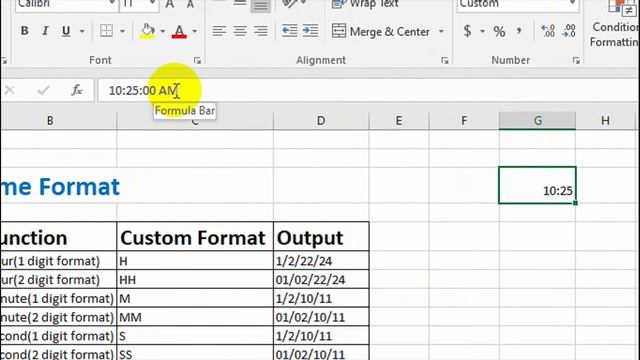Image resolution: width=640 pixels, height=360 pixels.
Task: Select output cell 01/02/22/24
Action: 321,280
